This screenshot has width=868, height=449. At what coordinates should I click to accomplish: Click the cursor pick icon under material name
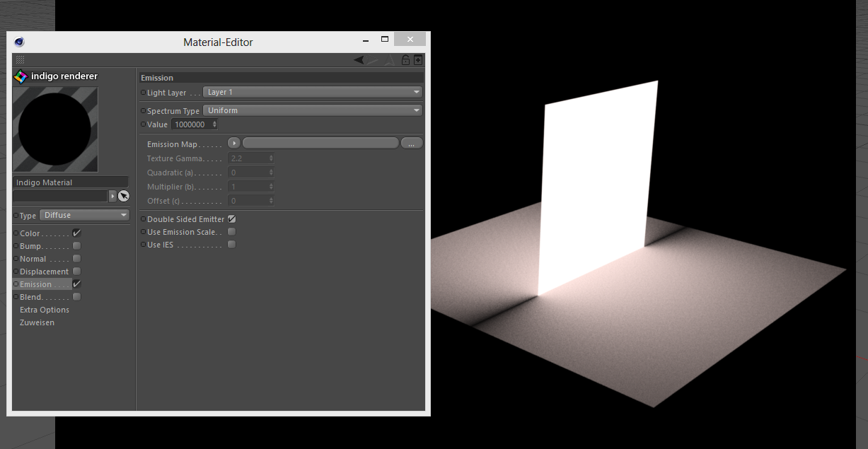click(x=124, y=196)
